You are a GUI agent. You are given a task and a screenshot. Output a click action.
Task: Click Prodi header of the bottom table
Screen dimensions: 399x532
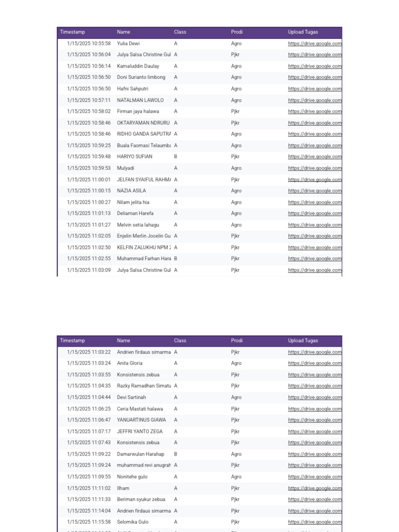point(237,341)
